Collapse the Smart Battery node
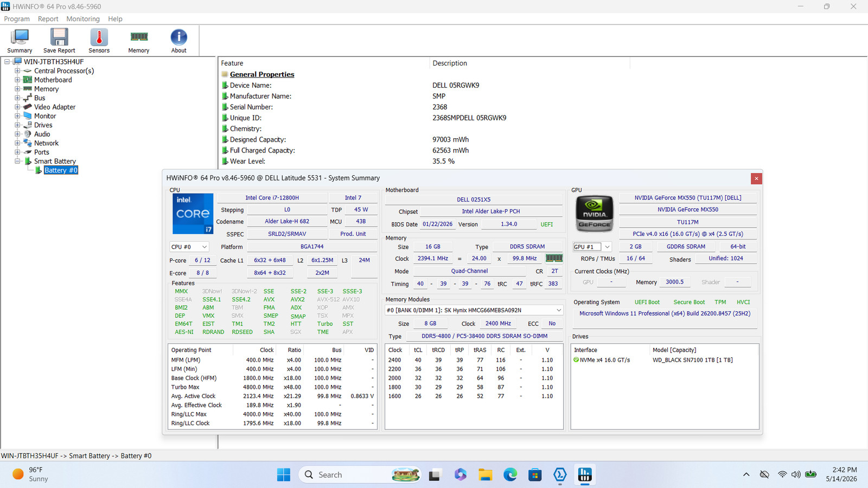 (17, 161)
